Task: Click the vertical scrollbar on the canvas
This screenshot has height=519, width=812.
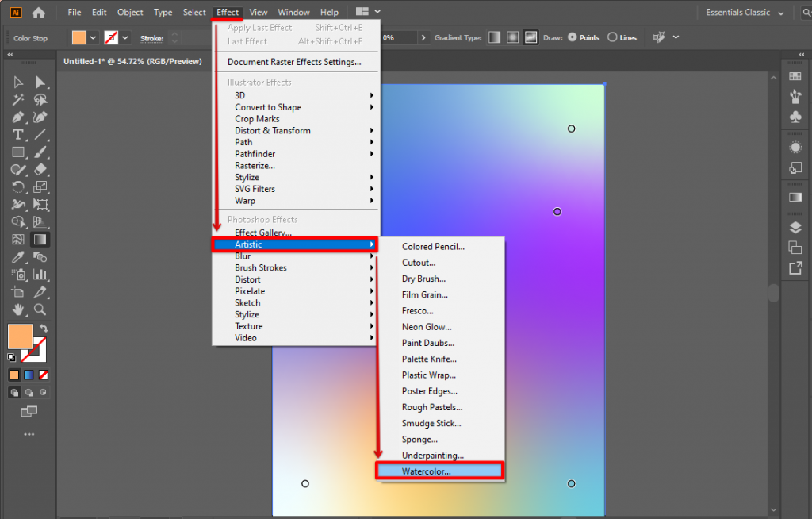Action: point(773,294)
